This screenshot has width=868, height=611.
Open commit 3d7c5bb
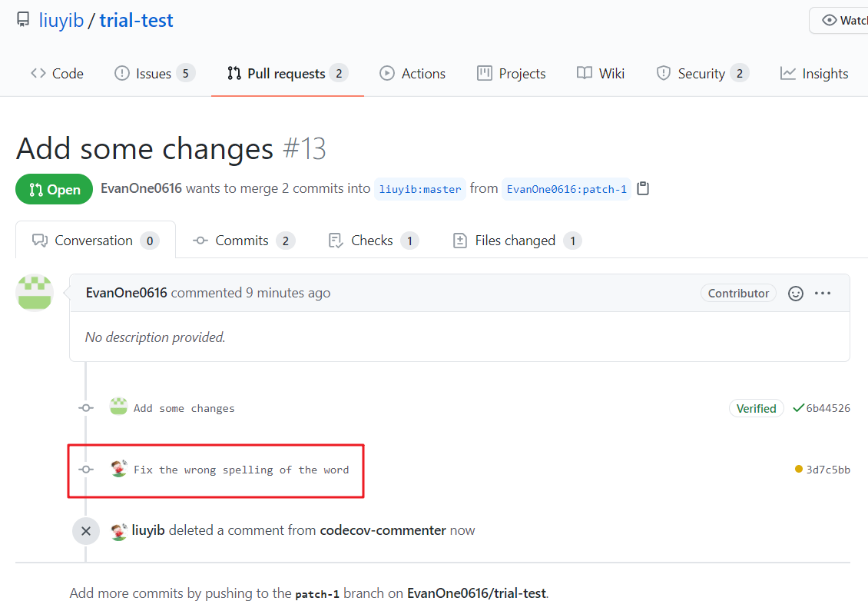(829, 468)
